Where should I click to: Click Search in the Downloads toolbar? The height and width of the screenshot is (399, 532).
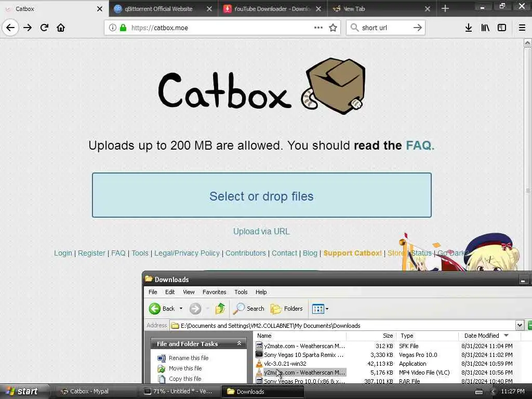(x=249, y=309)
